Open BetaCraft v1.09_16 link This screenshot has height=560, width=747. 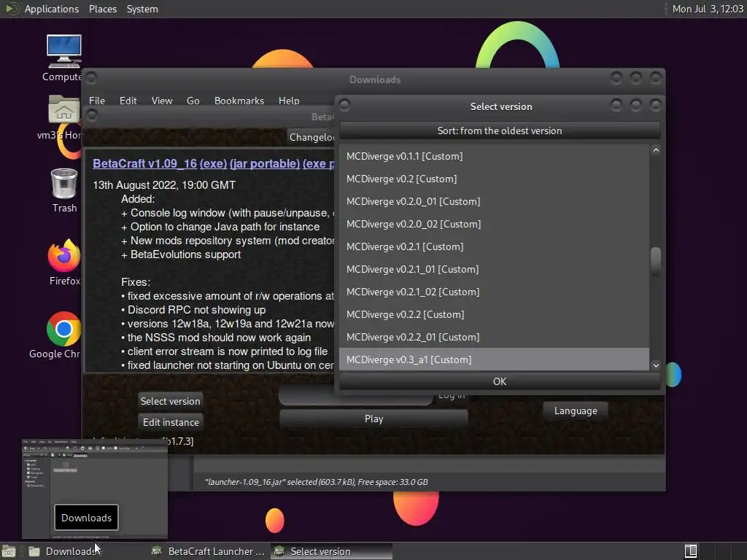(x=145, y=163)
